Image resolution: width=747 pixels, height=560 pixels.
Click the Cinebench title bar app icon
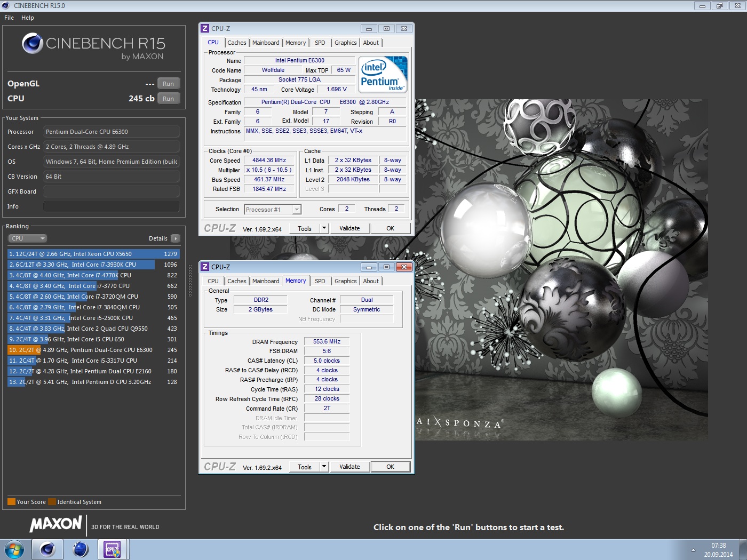pos(6,5)
